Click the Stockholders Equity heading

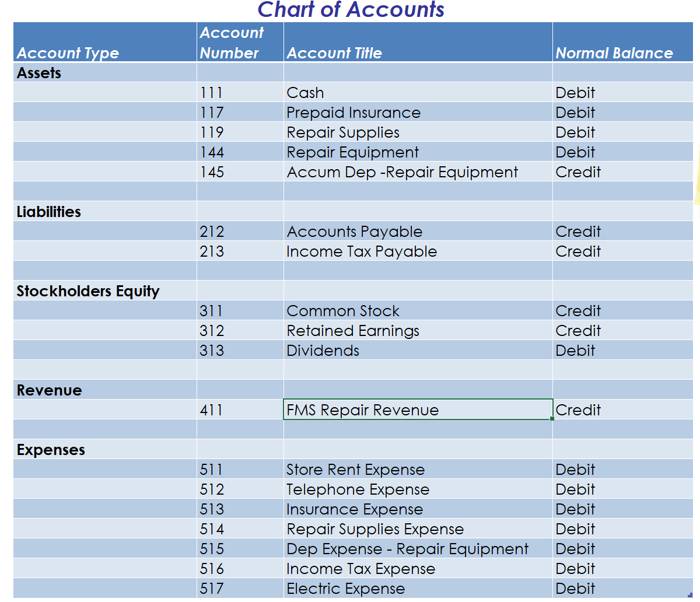pos(88,290)
